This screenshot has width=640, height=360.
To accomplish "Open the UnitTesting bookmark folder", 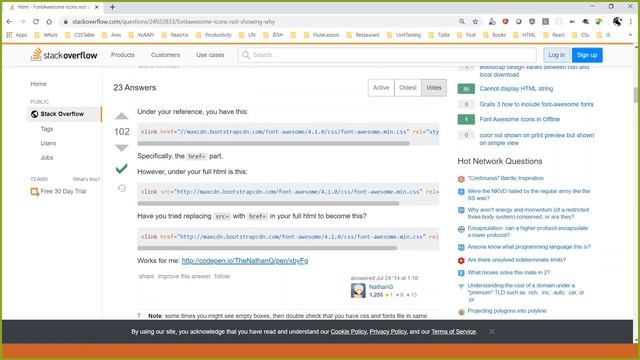I will coord(404,35).
